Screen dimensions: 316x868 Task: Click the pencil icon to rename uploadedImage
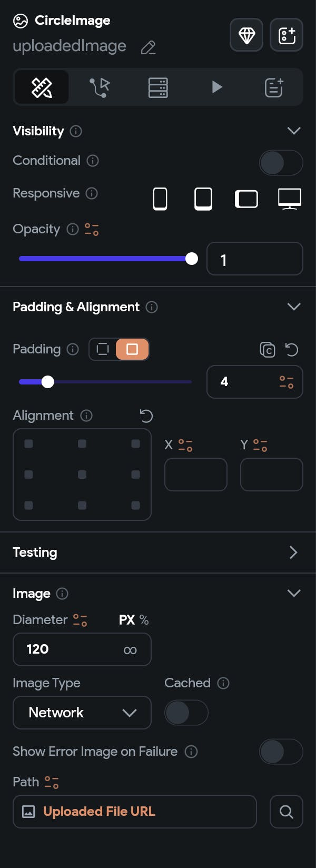(149, 48)
